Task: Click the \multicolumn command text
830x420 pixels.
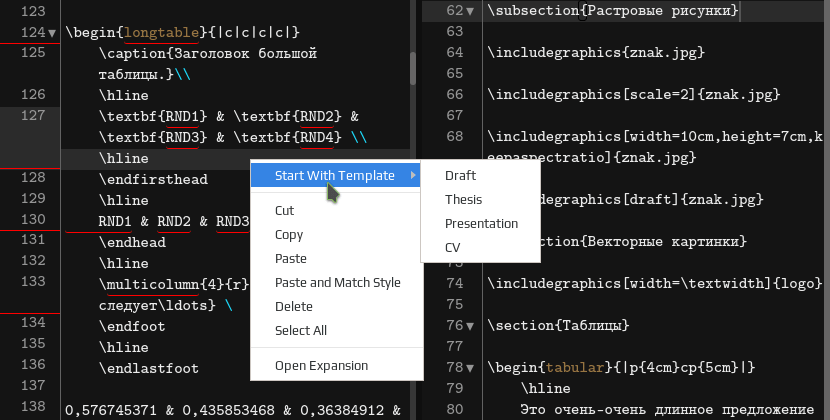Action: pos(149,284)
